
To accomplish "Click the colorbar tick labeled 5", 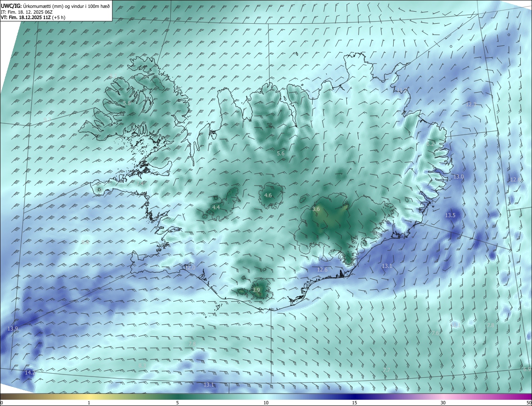I will click(177, 403).
